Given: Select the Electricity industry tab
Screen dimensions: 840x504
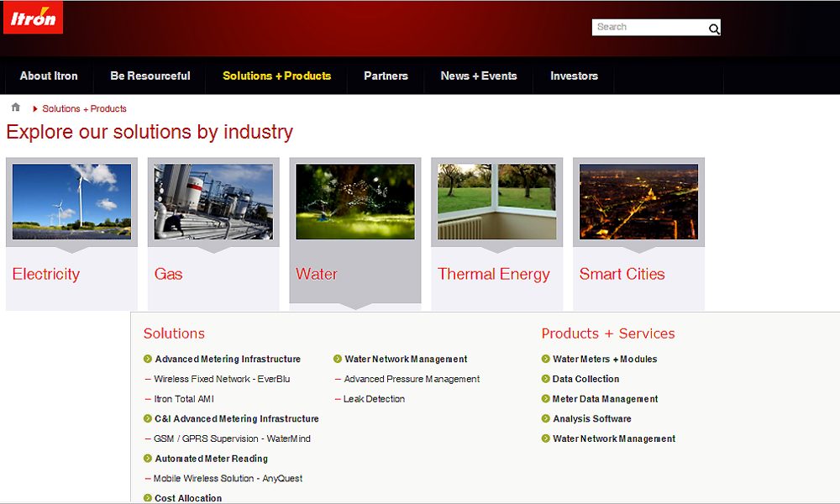Looking at the screenshot, I should click(46, 274).
